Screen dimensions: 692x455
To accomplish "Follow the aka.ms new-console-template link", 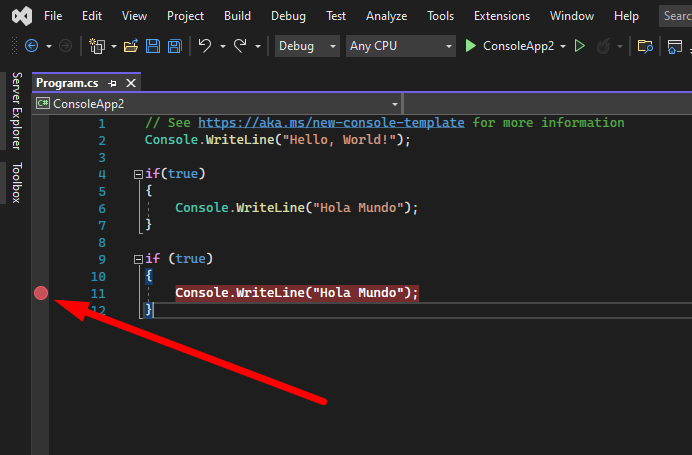I will [x=331, y=122].
